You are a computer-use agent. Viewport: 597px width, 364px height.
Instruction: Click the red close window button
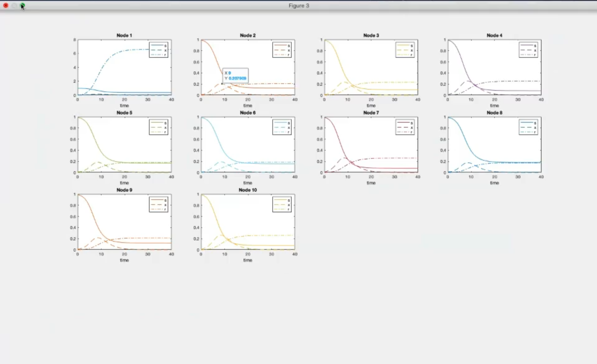[6, 5]
